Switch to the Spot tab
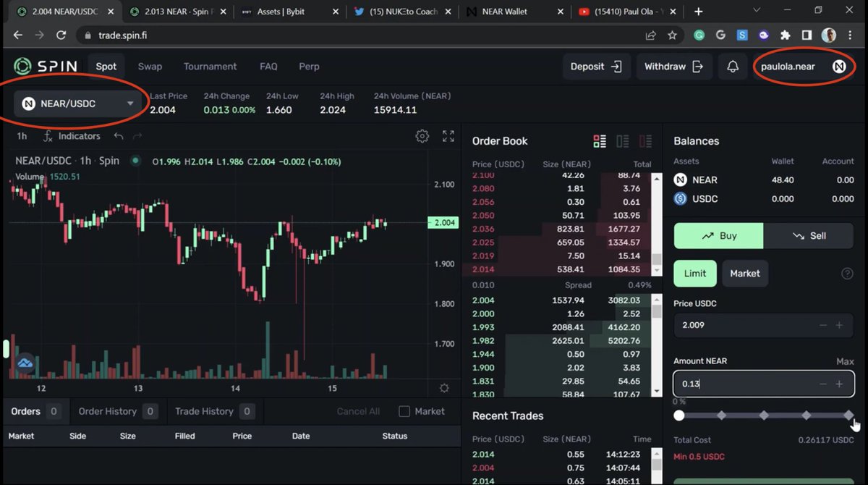868x485 pixels. tap(106, 66)
